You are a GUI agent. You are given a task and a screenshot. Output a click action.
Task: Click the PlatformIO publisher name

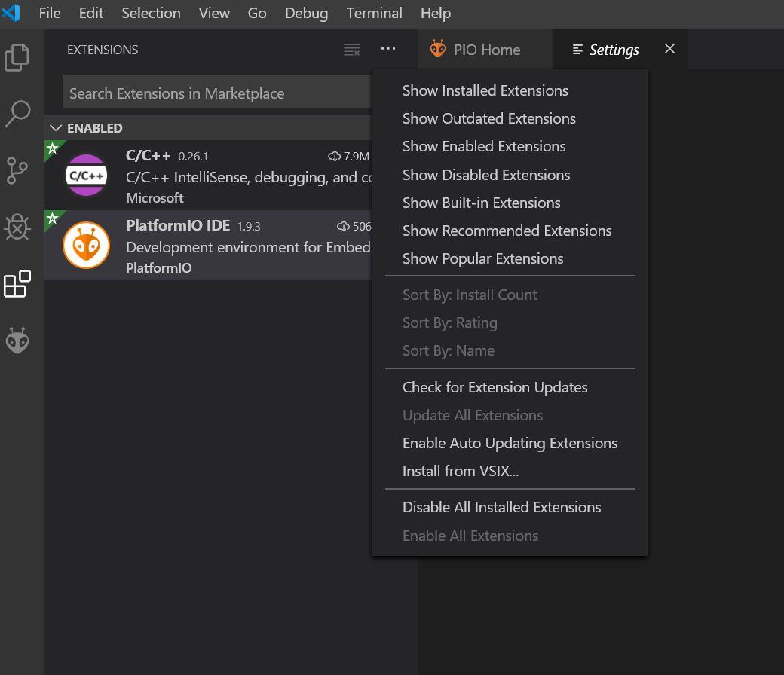tap(158, 267)
